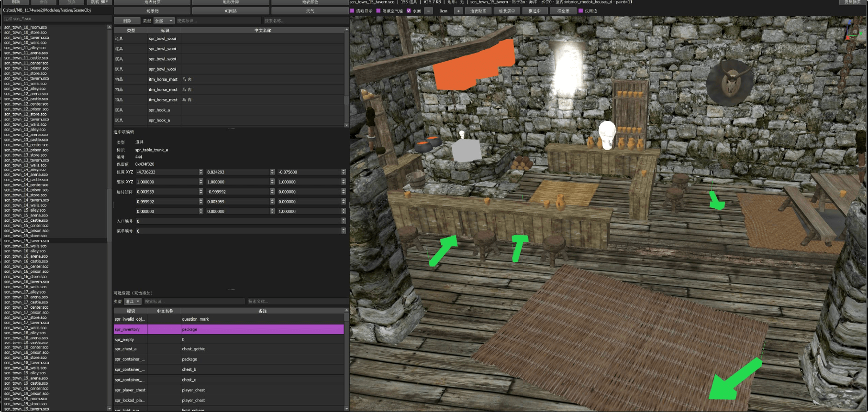Open the 类型 全部 dropdown
868x412 pixels.
[164, 21]
